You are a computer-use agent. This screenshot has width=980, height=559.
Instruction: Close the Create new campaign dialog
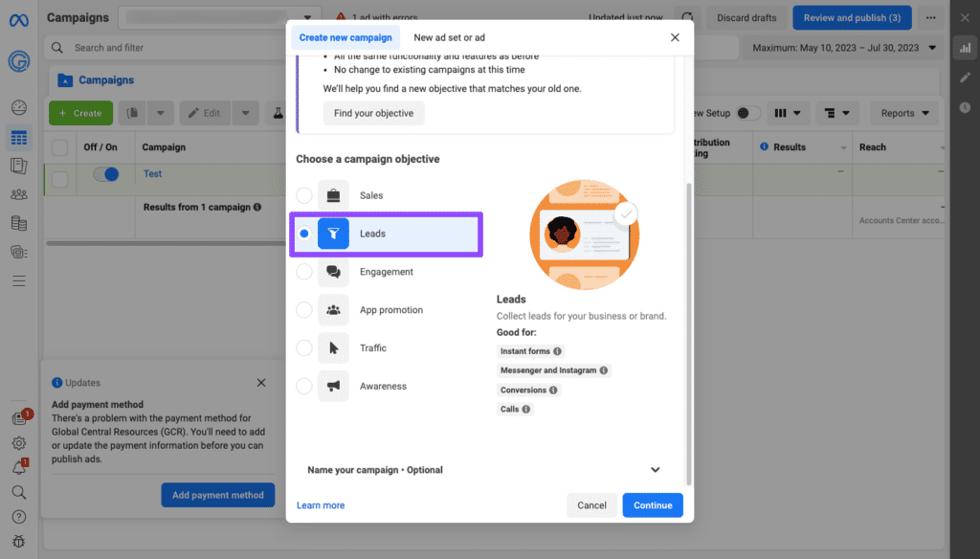pyautogui.click(x=675, y=37)
